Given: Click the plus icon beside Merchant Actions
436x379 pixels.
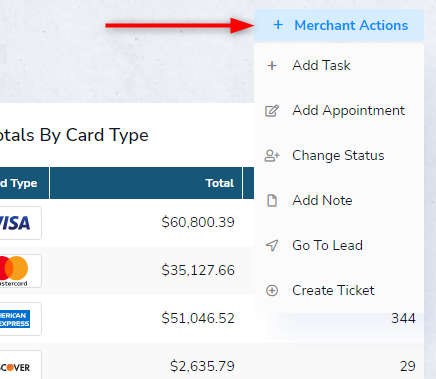Looking at the screenshot, I should coord(278,25).
